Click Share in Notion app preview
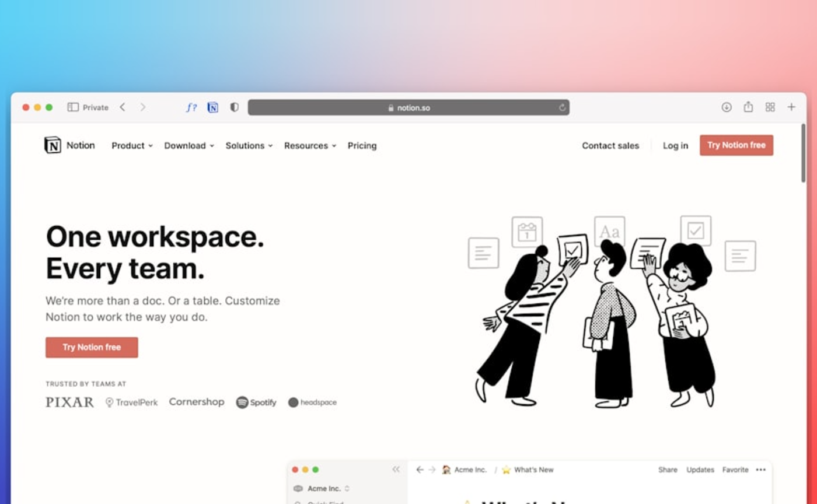This screenshot has height=504, width=817. tap(668, 470)
